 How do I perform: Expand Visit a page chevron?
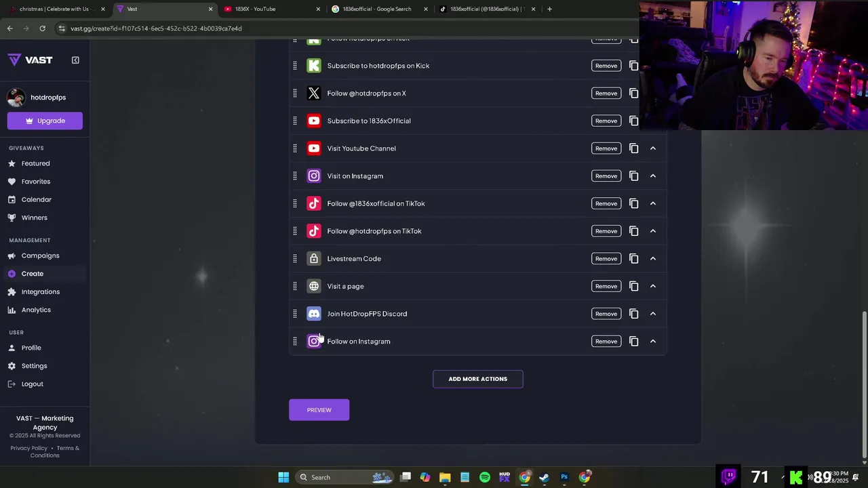[653, 286]
